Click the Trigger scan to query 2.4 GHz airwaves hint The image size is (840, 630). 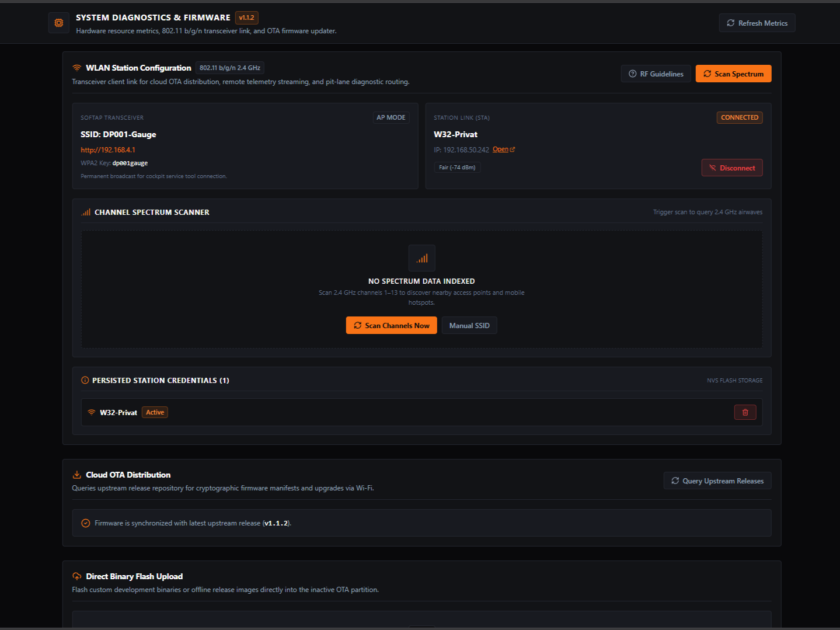707,212
